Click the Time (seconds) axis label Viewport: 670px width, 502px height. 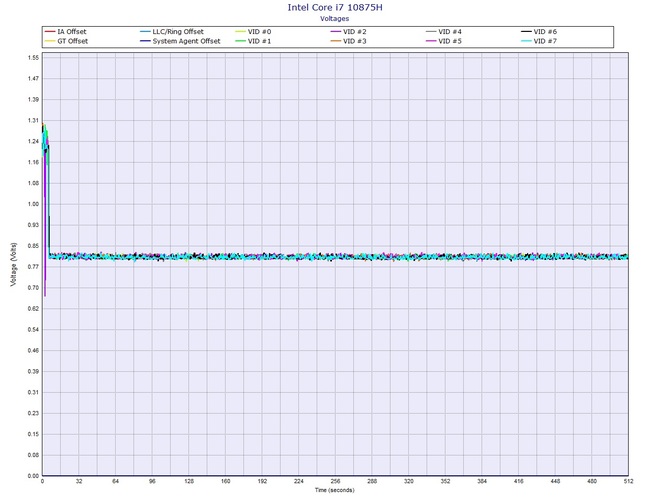[335, 490]
